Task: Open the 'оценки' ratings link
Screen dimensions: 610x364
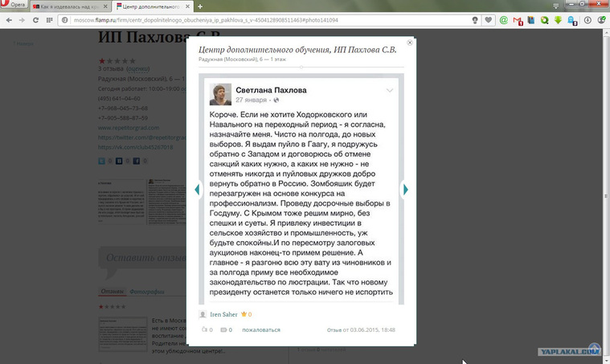Action: (138, 68)
